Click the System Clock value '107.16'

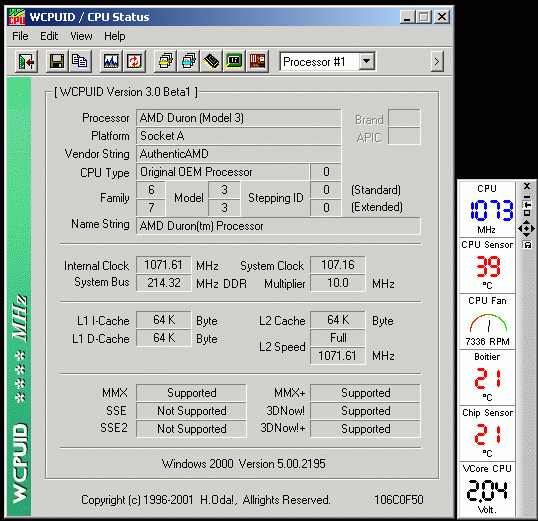point(338,265)
